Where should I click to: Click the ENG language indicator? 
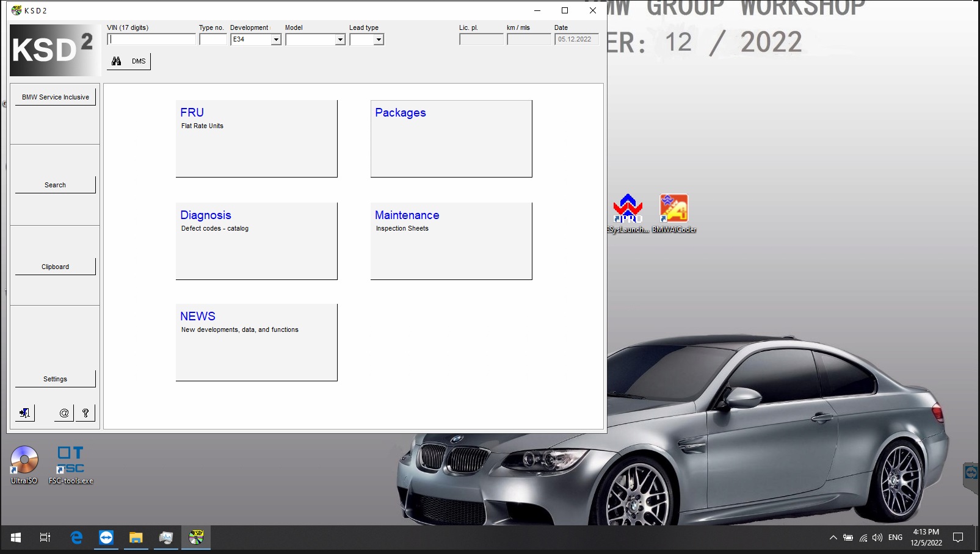(x=895, y=538)
